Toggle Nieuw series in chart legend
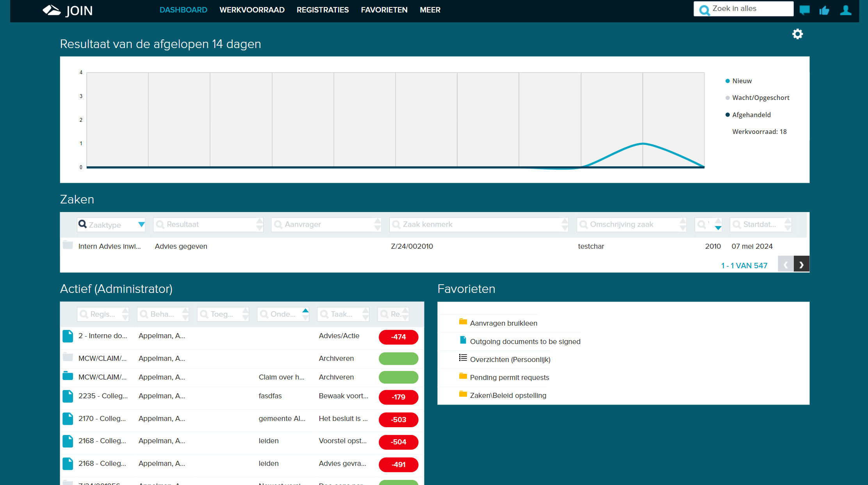Image resolution: width=868 pixels, height=485 pixels. pyautogui.click(x=738, y=81)
